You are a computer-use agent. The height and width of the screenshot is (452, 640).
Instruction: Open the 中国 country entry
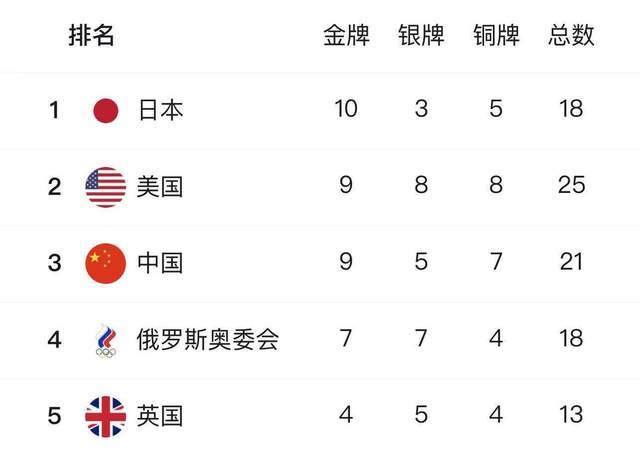coord(160,263)
